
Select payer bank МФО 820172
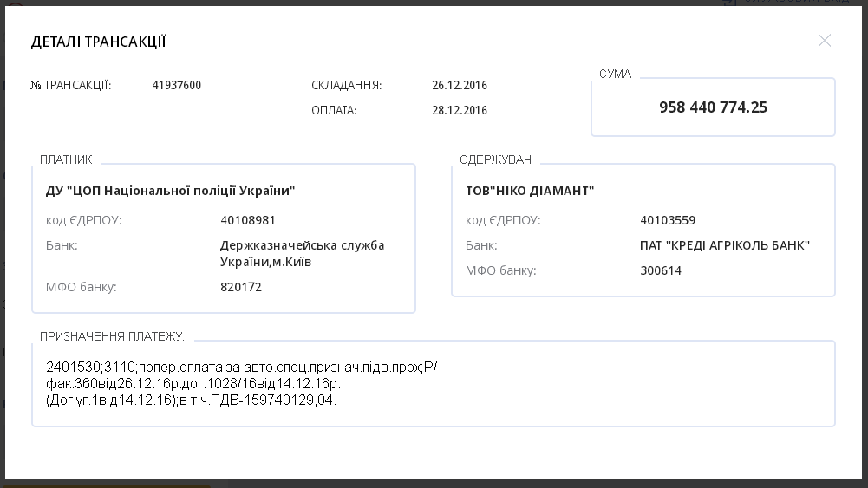(241, 287)
